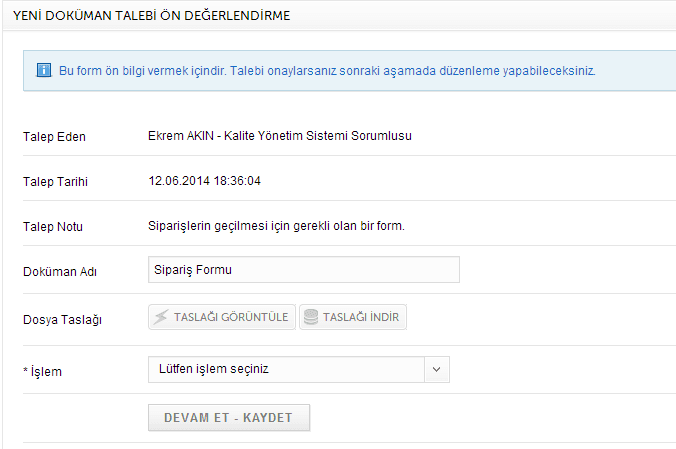The height and width of the screenshot is (449, 676).
Task: Click the TASLAĞI İNDİR button label
Action: [361, 317]
